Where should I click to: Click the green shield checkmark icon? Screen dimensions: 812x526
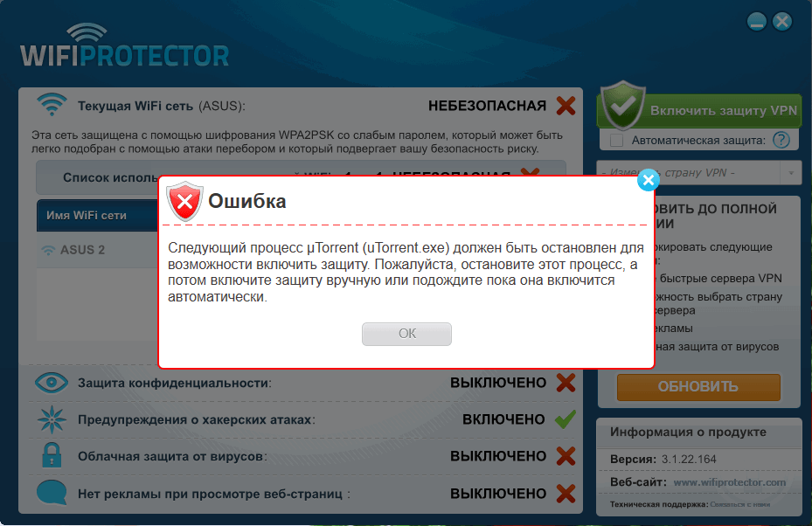click(x=623, y=105)
